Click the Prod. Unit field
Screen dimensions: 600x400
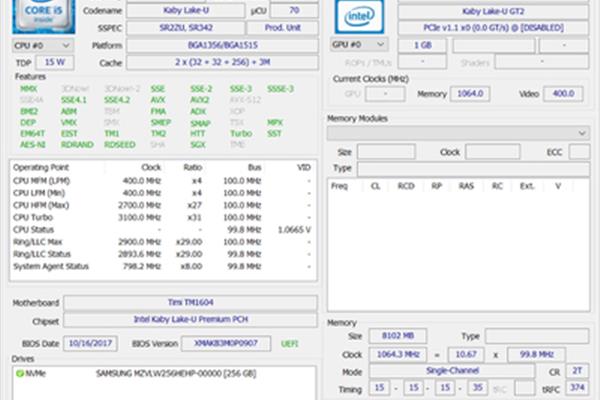coord(282,28)
